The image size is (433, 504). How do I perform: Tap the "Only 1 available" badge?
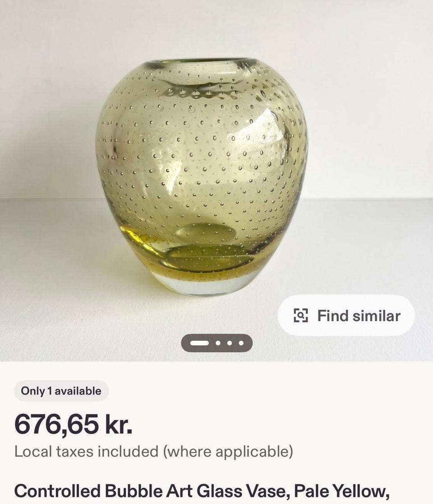61,391
